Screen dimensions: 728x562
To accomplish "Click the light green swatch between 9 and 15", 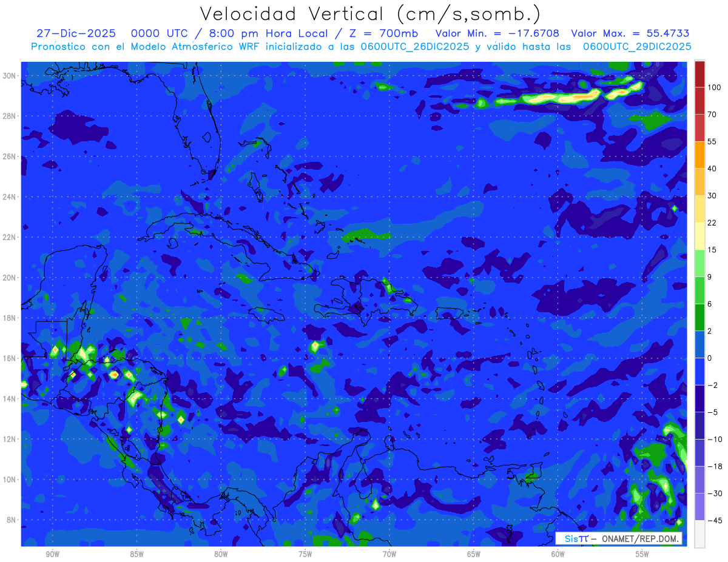I will pyautogui.click(x=699, y=263).
